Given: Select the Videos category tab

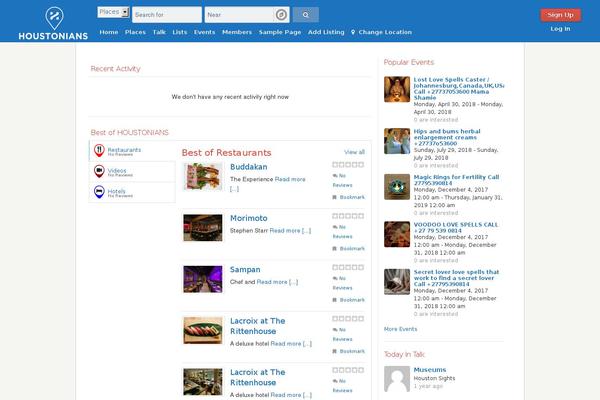Looking at the screenshot, I should (x=132, y=171).
